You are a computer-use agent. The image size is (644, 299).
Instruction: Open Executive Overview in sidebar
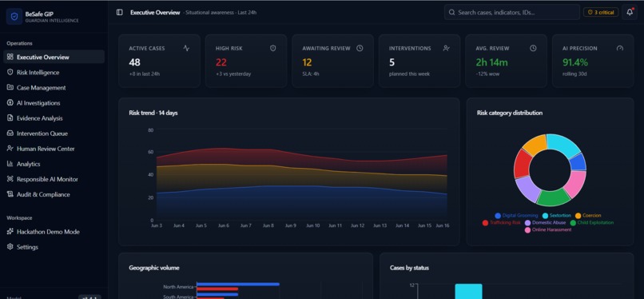tap(54, 57)
